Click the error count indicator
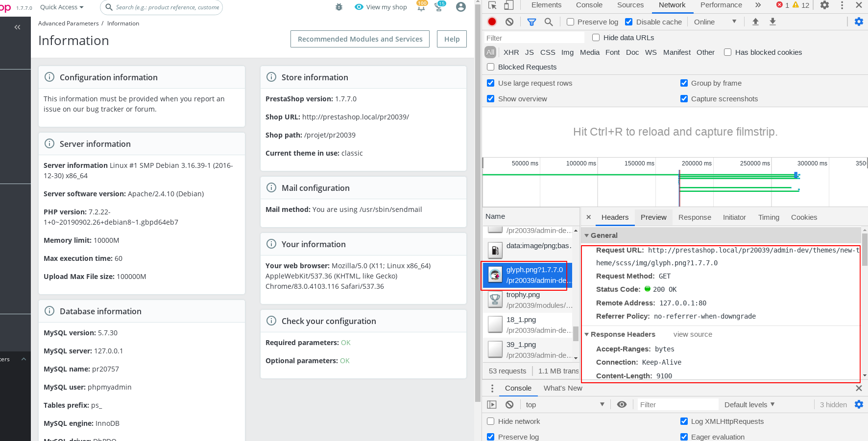 [783, 5]
